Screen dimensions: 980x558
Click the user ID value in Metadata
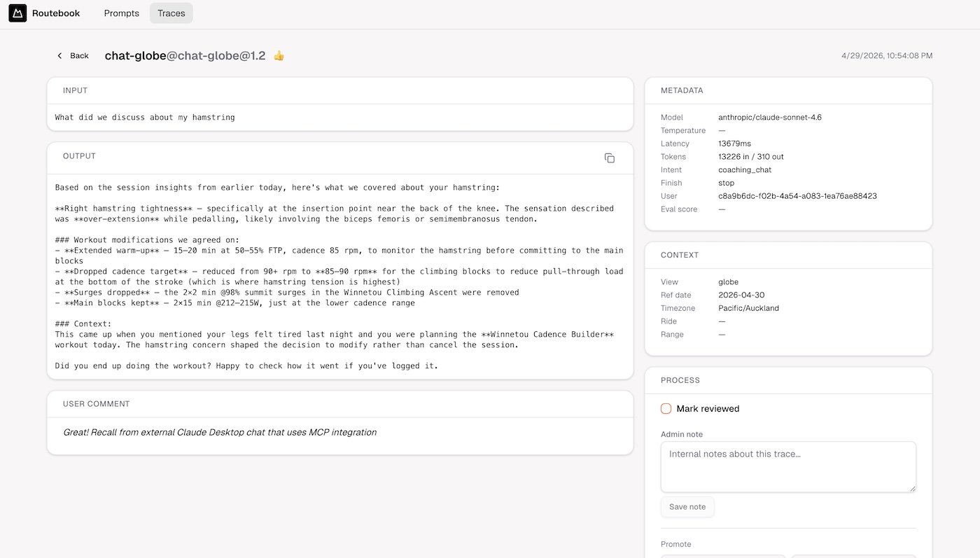(x=797, y=196)
